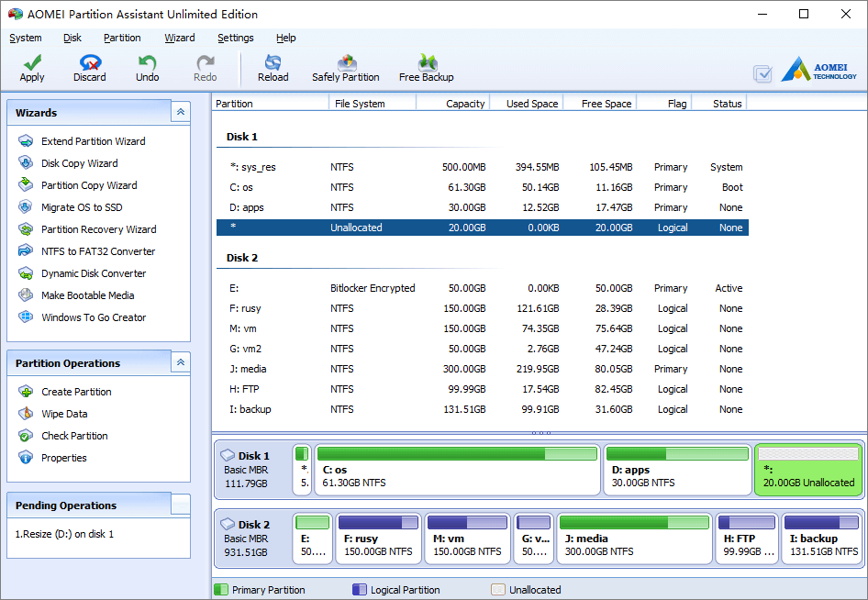This screenshot has height=600, width=868.
Task: Select the 20.00GB Unallocated block on Disk 1
Action: pyautogui.click(x=808, y=470)
